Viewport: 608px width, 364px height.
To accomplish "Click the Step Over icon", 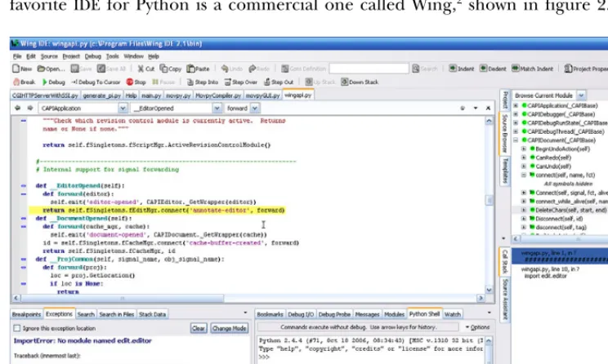I will pyautogui.click(x=228, y=82).
